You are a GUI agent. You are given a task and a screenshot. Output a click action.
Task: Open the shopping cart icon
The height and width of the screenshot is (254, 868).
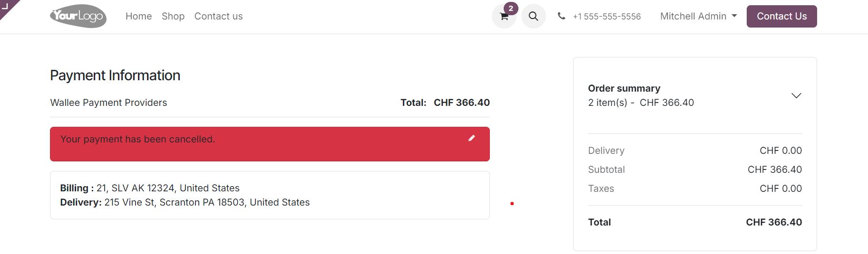pyautogui.click(x=504, y=17)
